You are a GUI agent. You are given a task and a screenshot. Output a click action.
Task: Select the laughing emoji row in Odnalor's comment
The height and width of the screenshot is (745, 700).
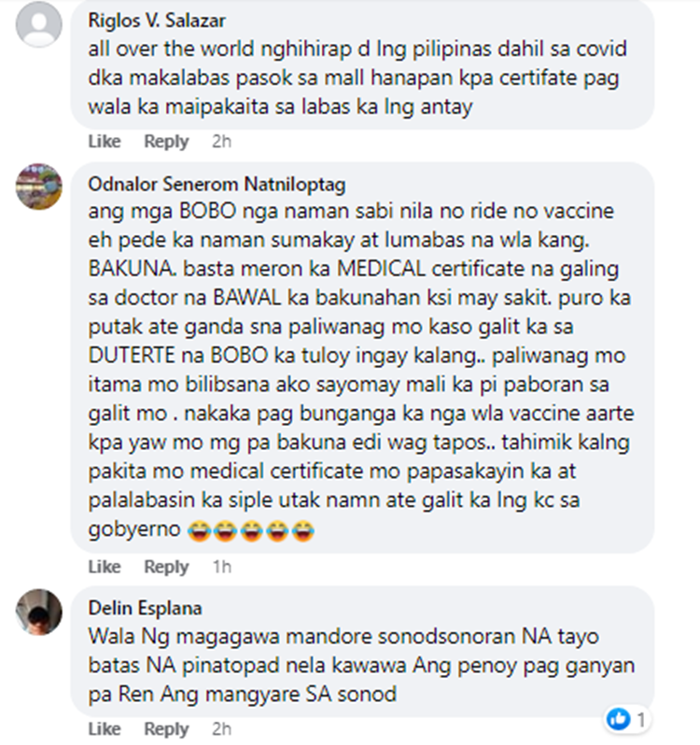(251, 530)
